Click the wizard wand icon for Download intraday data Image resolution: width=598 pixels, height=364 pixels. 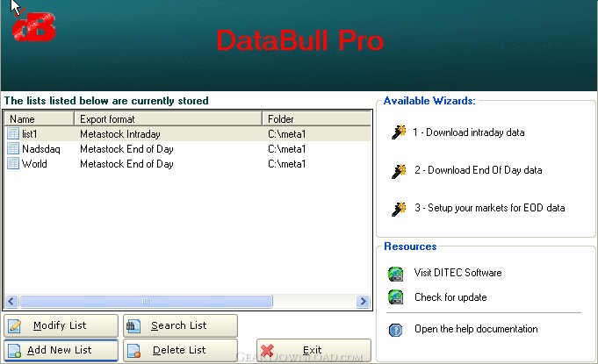[x=399, y=132]
